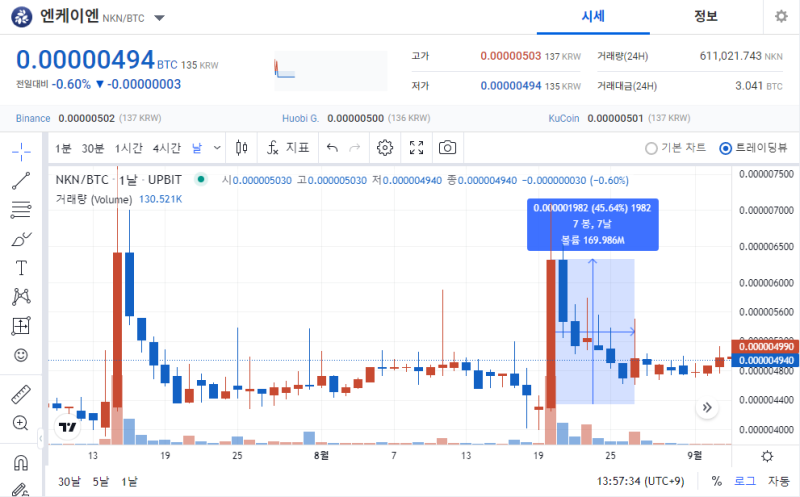Click the Binance price link

click(33, 118)
